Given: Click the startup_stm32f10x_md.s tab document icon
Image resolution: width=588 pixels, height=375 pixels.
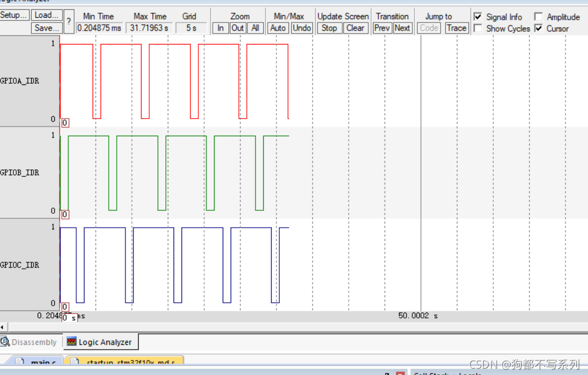Looking at the screenshot, I should tap(75, 362).
